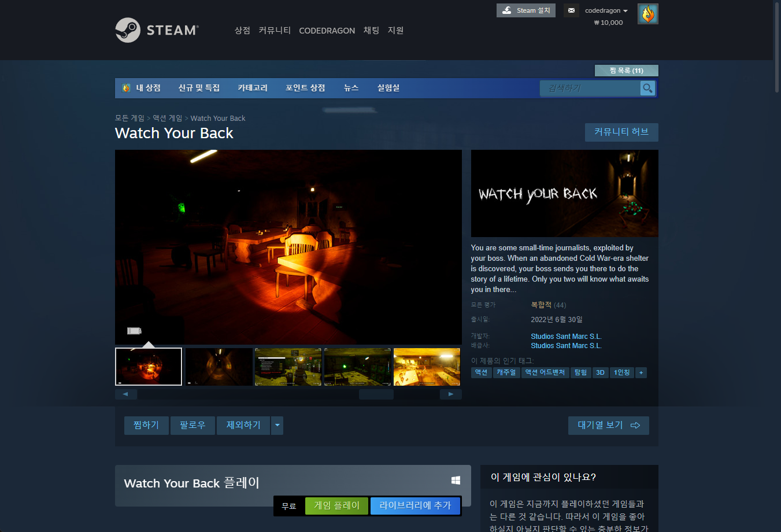Click Watch Your Back breadcrumb
The image size is (781, 532).
218,118
